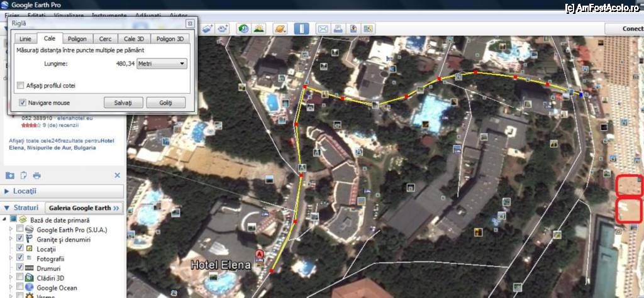644x298 pixels.
Task: Click the add image overlay toolbar icon
Action: [x=206, y=29]
